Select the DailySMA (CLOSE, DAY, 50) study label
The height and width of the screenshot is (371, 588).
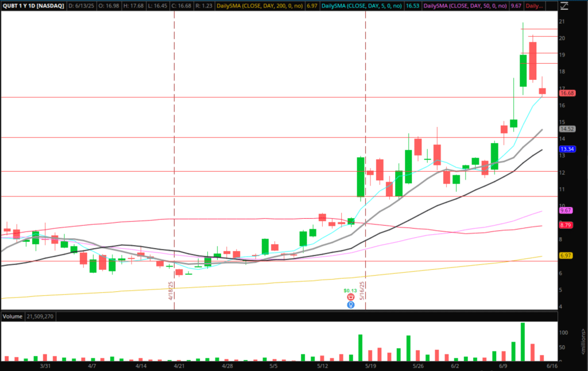coord(465,6)
